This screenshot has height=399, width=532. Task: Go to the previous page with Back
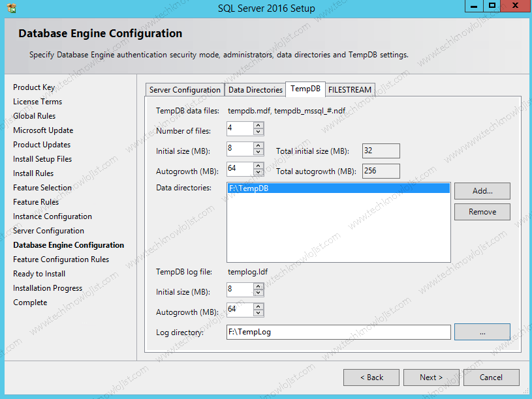pyautogui.click(x=371, y=377)
